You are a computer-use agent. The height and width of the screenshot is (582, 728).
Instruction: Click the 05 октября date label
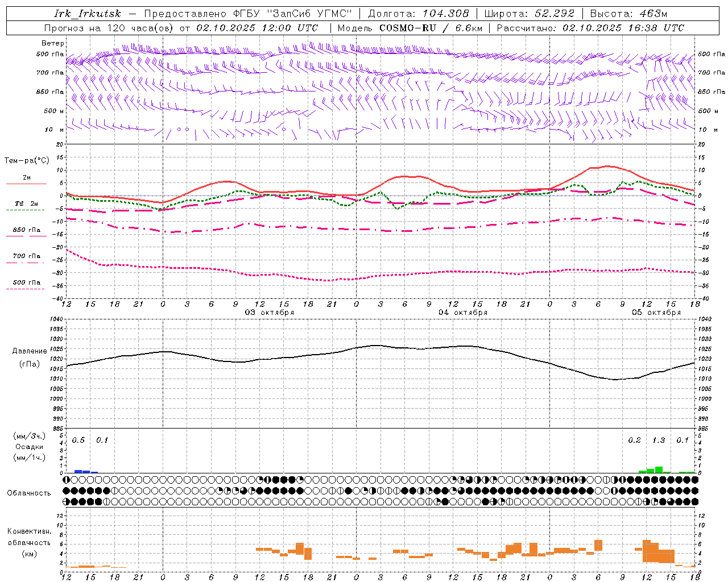(656, 313)
